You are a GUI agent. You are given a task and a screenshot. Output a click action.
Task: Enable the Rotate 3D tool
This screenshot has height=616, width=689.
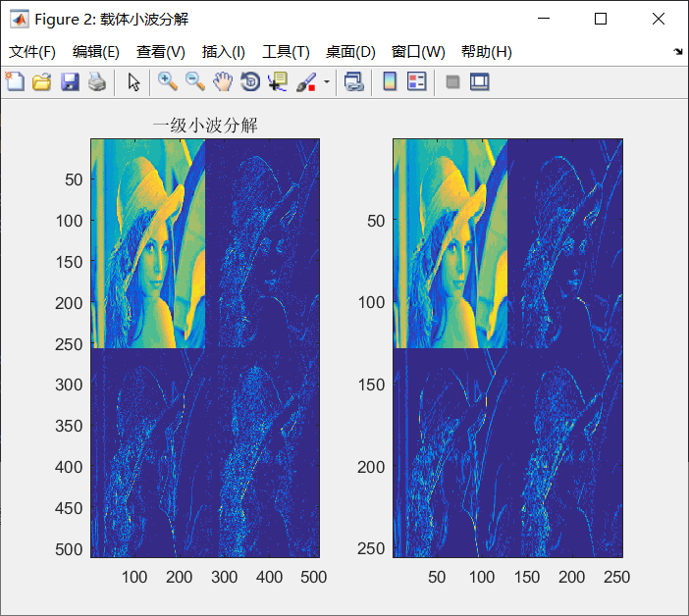click(x=250, y=82)
